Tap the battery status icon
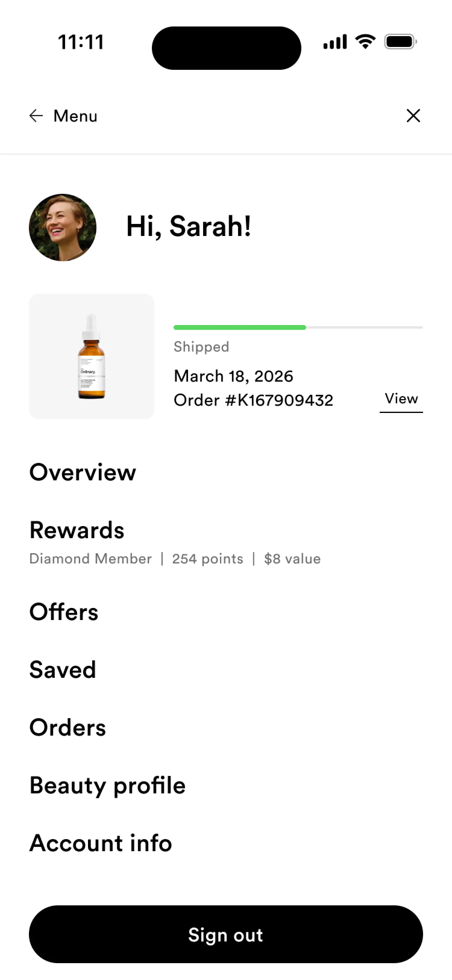Viewport: 452px width, 980px height. pyautogui.click(x=400, y=42)
